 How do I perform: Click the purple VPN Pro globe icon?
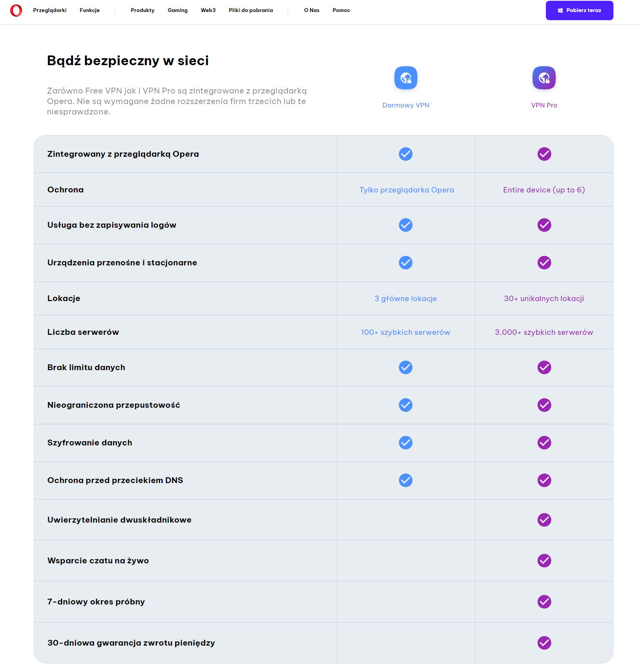[x=544, y=78]
